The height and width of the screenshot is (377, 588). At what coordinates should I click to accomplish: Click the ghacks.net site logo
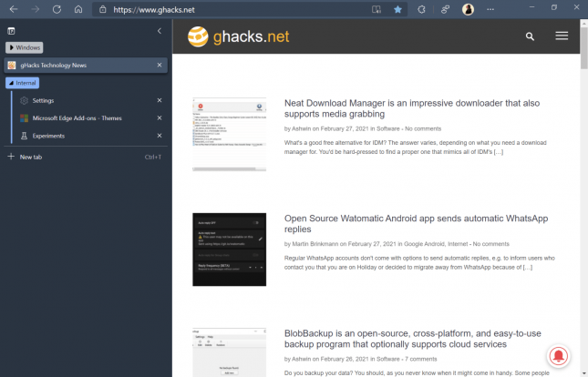coord(239,36)
